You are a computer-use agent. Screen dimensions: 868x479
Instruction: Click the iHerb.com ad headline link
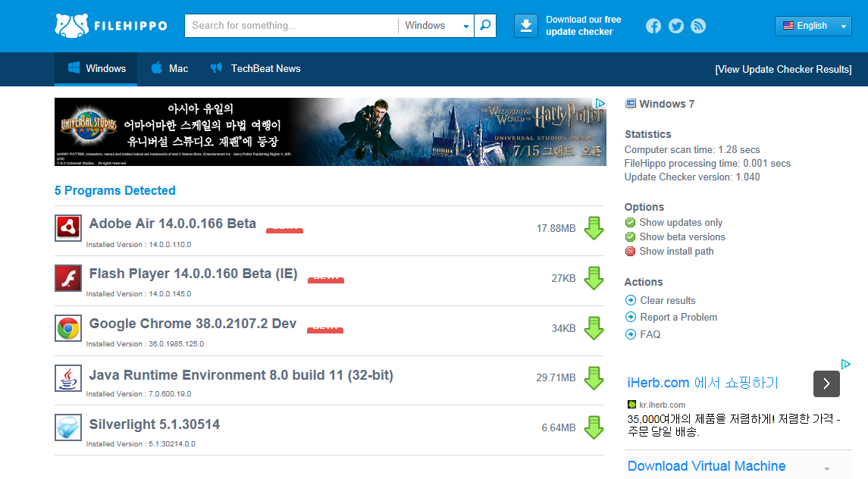pyautogui.click(x=703, y=383)
